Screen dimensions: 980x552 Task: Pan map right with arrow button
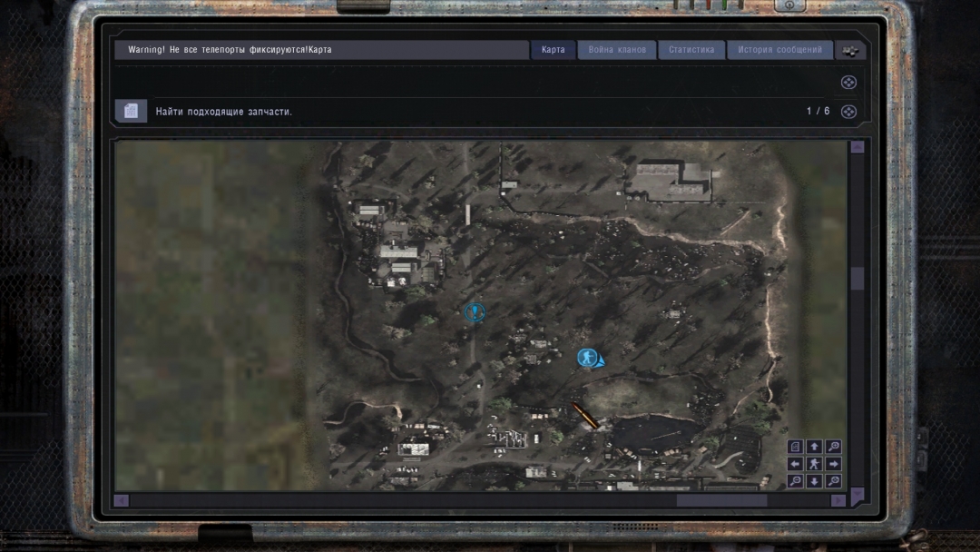pyautogui.click(x=833, y=464)
